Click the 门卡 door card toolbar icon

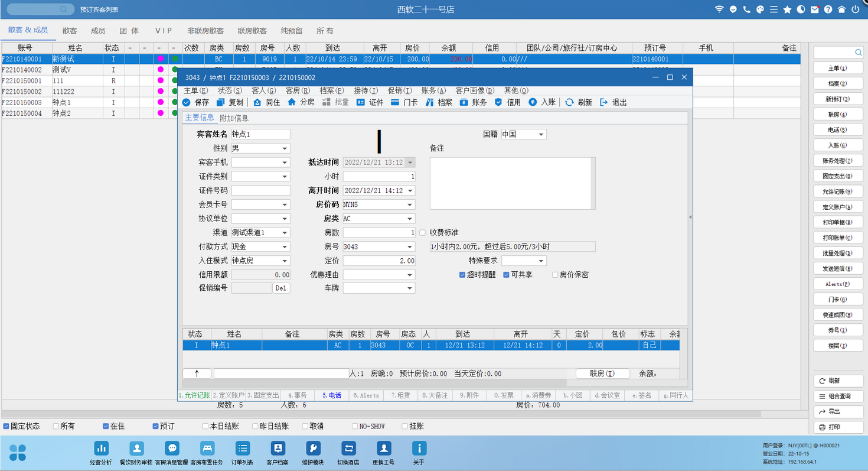tap(395, 102)
